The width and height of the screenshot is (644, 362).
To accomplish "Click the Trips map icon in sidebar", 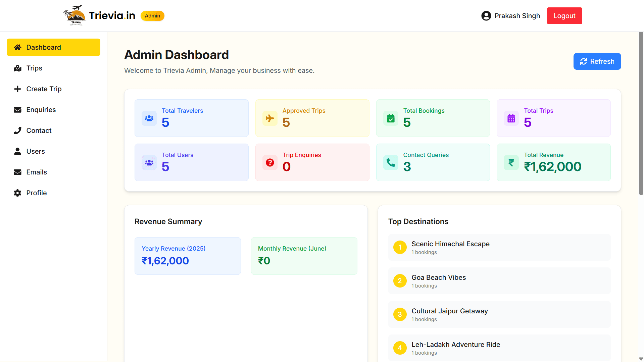I will [x=17, y=68].
